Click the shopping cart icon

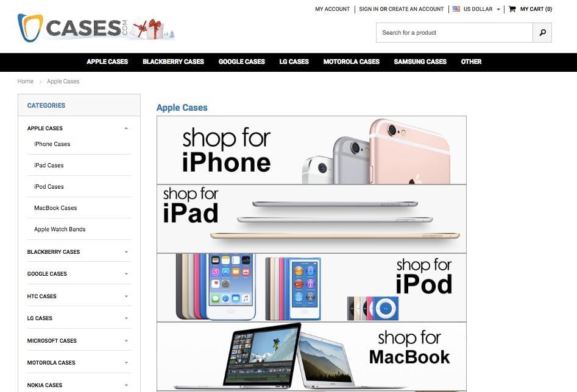pyautogui.click(x=512, y=9)
